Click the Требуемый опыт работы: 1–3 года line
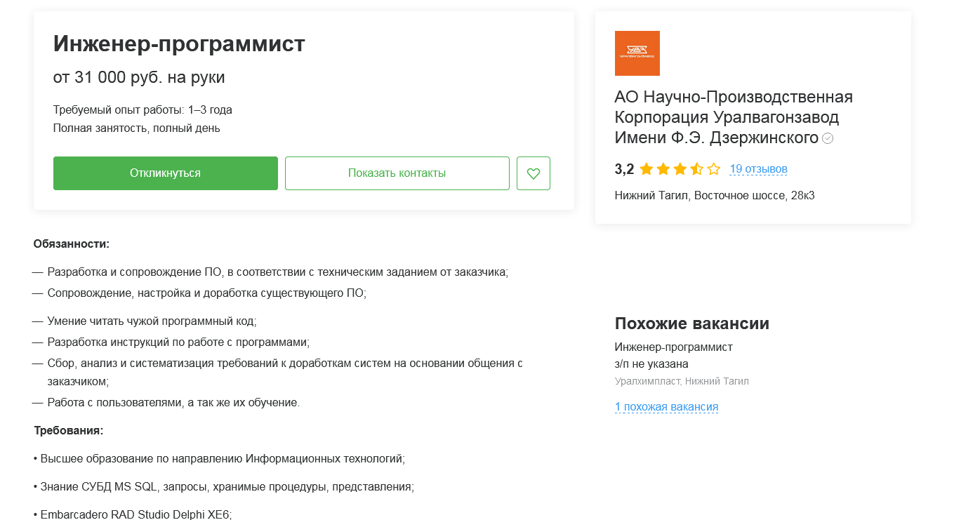980x520 pixels. (143, 110)
